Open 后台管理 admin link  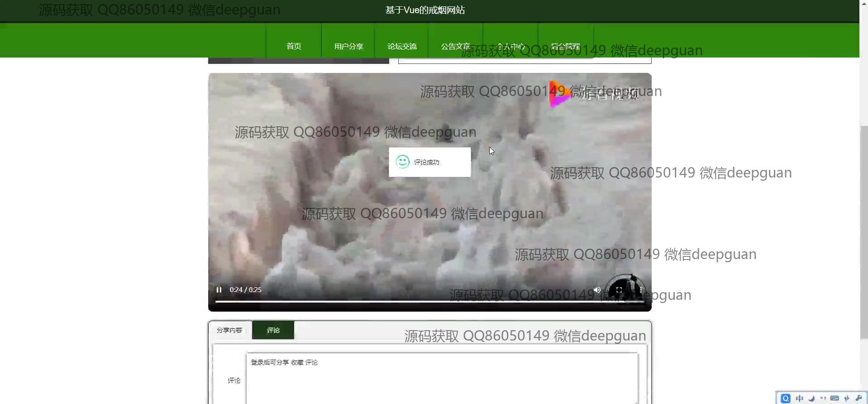[x=565, y=46]
